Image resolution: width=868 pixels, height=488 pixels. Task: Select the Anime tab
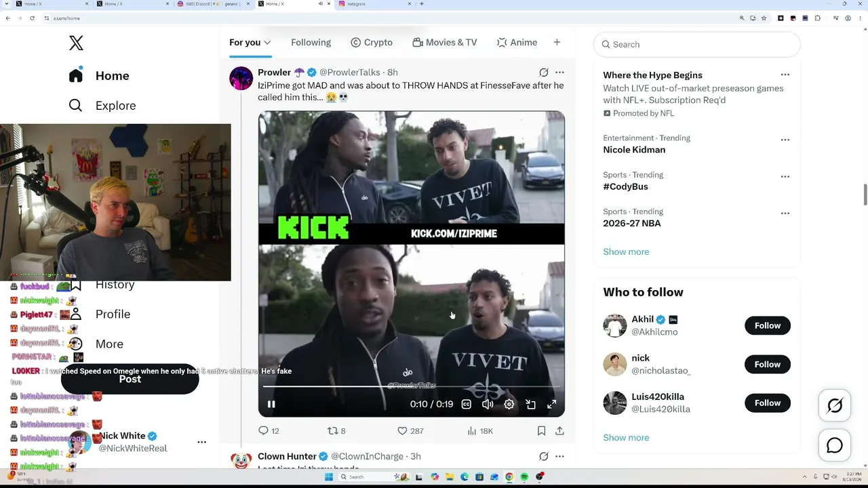pos(517,42)
